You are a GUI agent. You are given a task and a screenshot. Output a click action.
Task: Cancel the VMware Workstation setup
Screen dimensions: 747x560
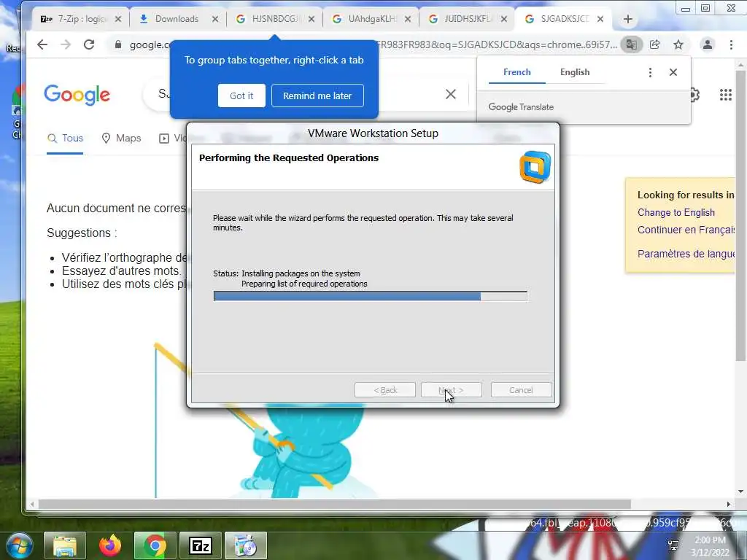(521, 390)
